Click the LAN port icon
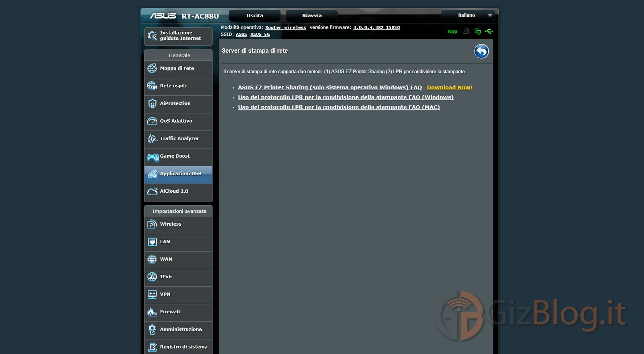This screenshot has height=354, width=644. click(x=152, y=242)
